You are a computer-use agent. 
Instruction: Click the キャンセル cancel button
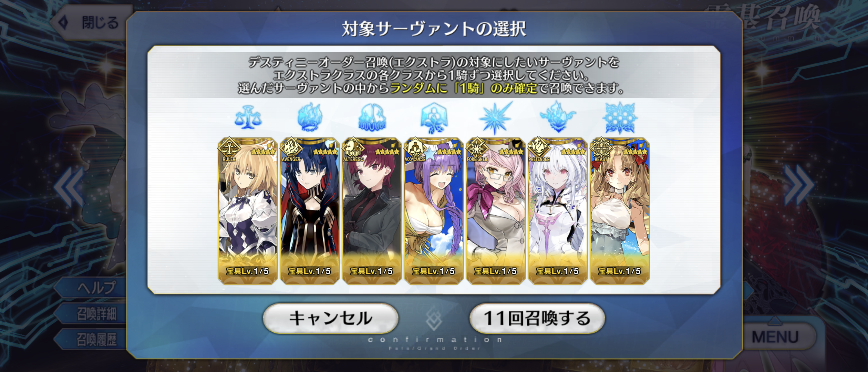click(331, 318)
